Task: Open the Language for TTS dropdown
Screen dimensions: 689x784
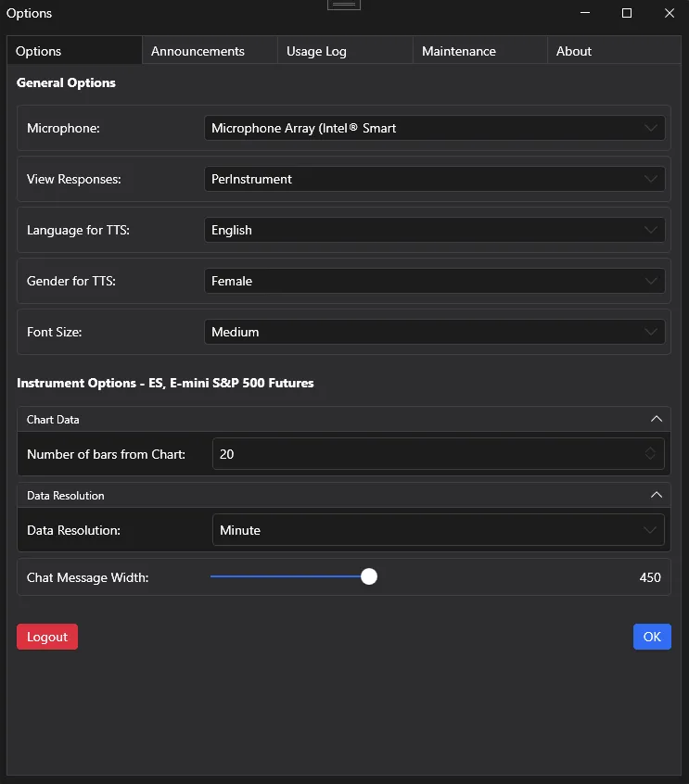Action: [434, 230]
